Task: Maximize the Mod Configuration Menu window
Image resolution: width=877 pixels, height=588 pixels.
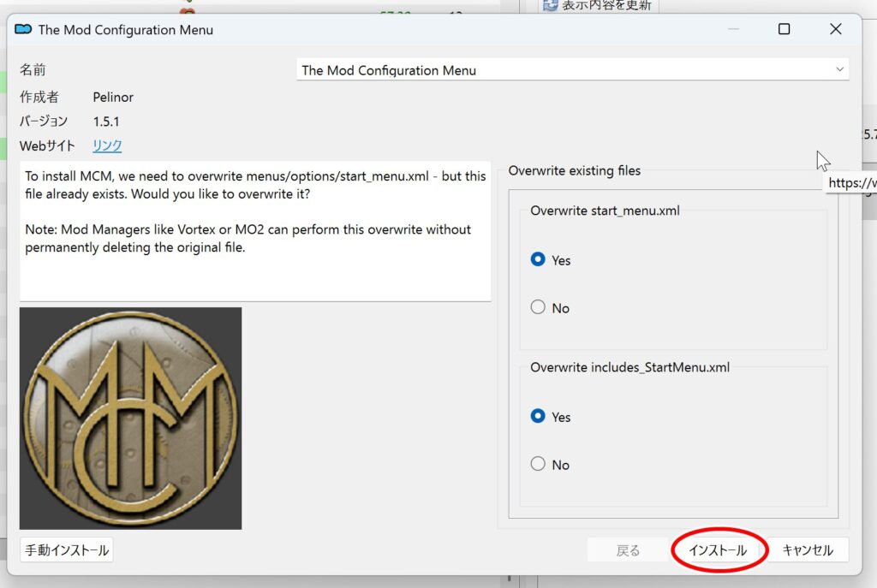Action: point(784,29)
